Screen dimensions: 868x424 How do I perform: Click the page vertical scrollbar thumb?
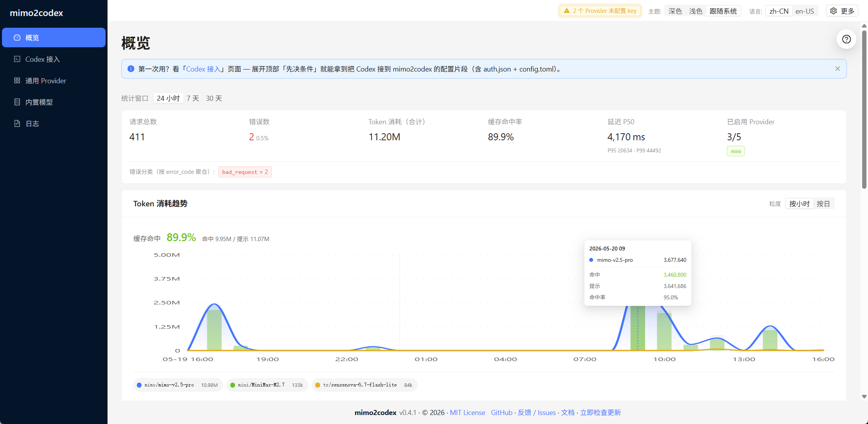pyautogui.click(x=864, y=109)
